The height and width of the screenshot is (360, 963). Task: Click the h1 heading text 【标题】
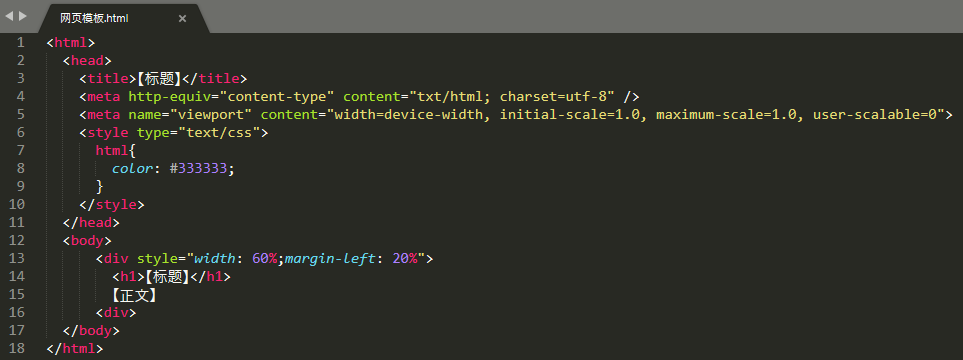[x=166, y=277]
